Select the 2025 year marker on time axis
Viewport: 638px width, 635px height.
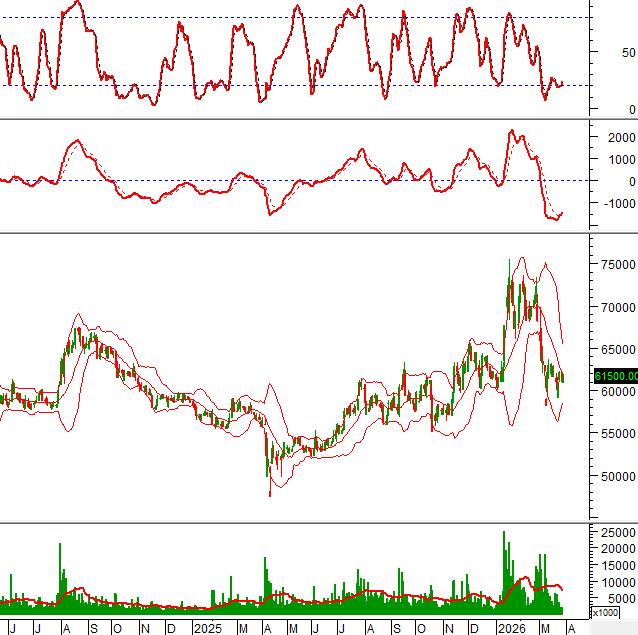(x=207, y=627)
